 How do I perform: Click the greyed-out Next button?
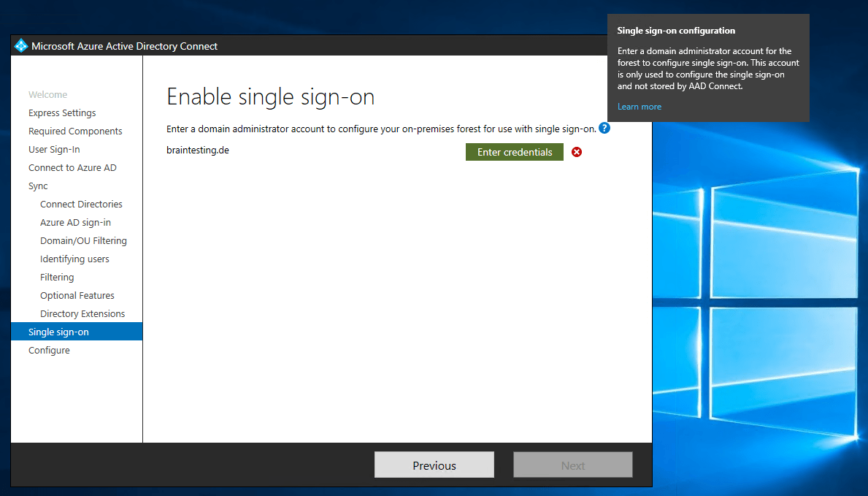point(573,465)
